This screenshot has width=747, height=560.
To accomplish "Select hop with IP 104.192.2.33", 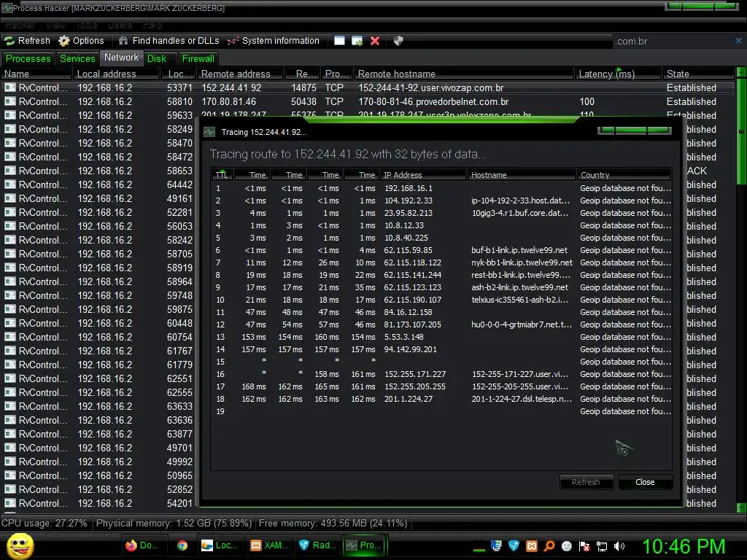I will pos(441,201).
